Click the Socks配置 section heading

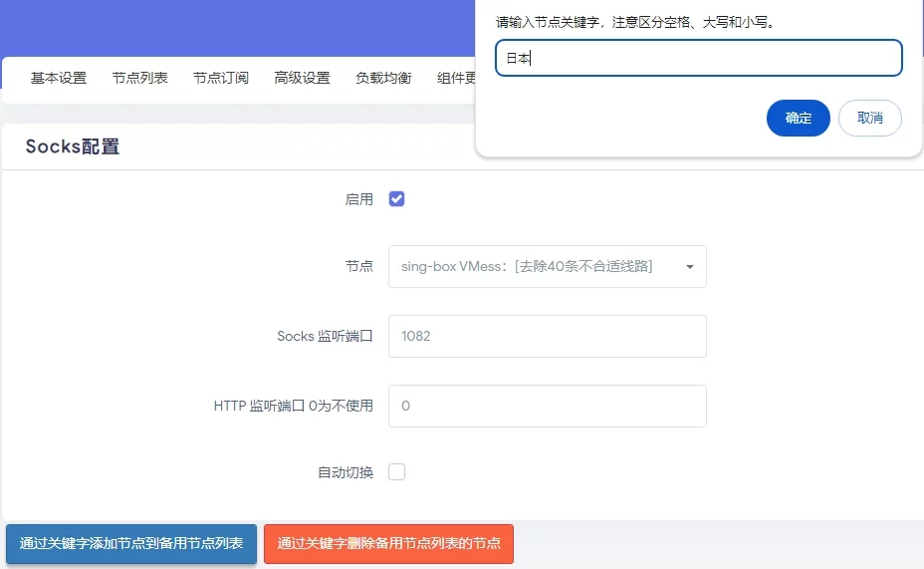click(73, 146)
